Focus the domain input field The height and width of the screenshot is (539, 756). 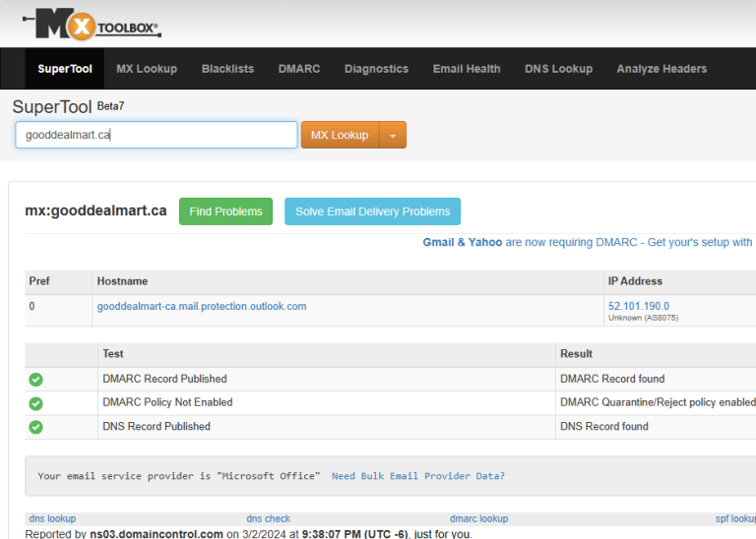157,135
